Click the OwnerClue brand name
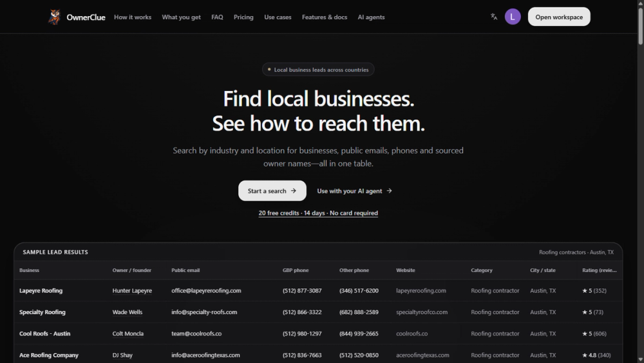 tap(86, 17)
